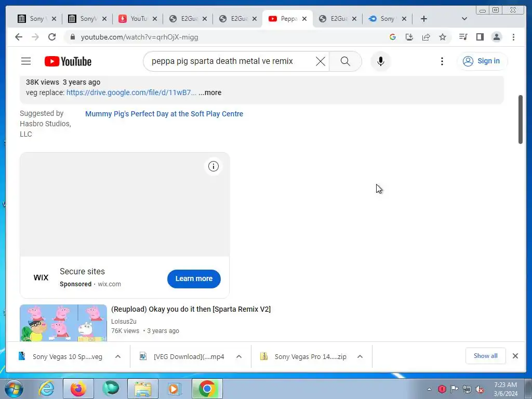This screenshot has width=532, height=399.
Task: Go to the YouTube home logo
Action: (68, 61)
